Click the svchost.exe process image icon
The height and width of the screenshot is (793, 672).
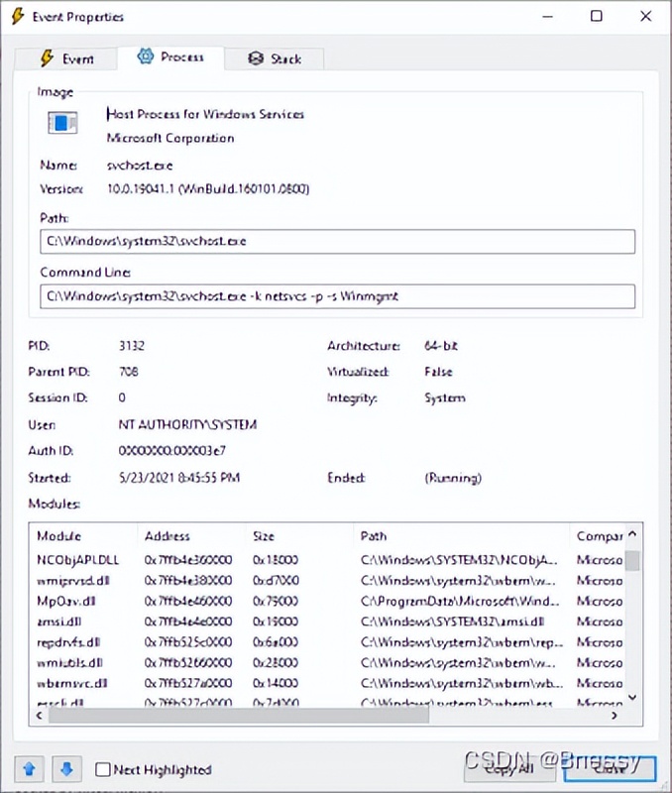coord(62,124)
